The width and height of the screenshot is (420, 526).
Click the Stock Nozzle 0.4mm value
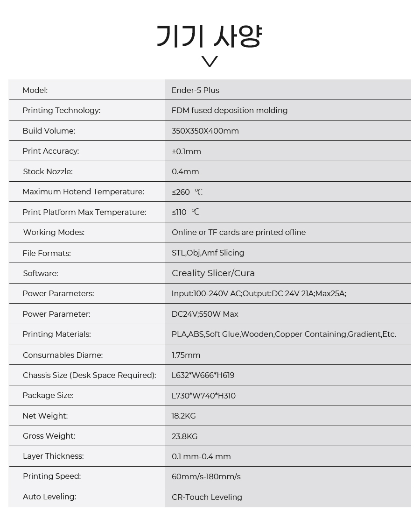(x=185, y=171)
